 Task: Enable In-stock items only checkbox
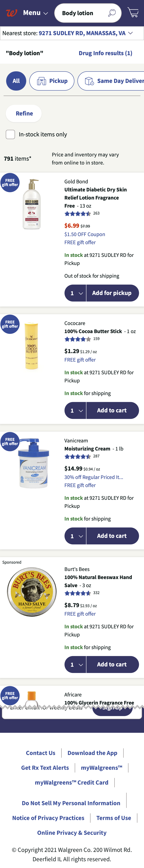tap(10, 134)
